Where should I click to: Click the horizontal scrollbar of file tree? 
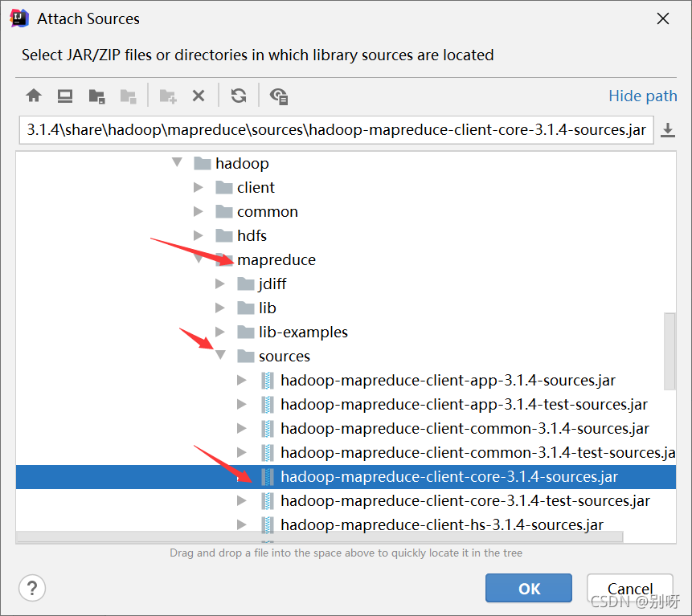tap(320, 536)
